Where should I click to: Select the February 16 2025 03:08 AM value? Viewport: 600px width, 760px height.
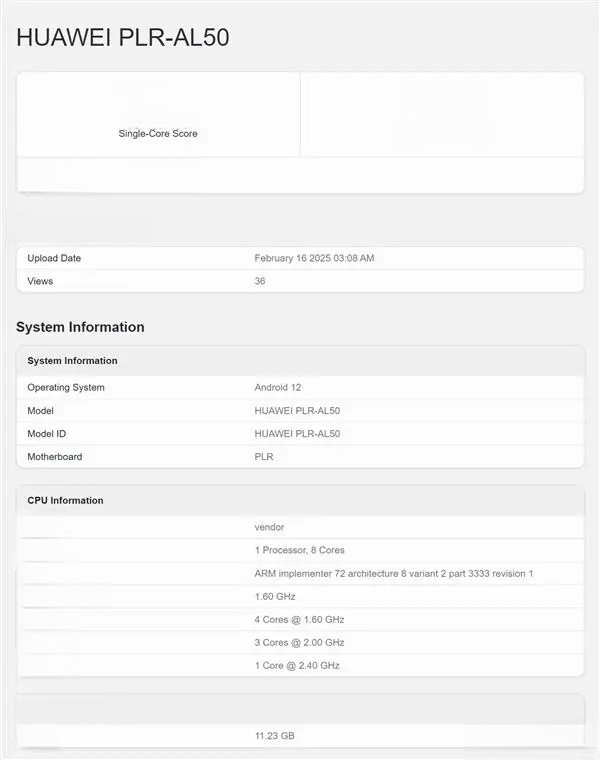pos(314,258)
